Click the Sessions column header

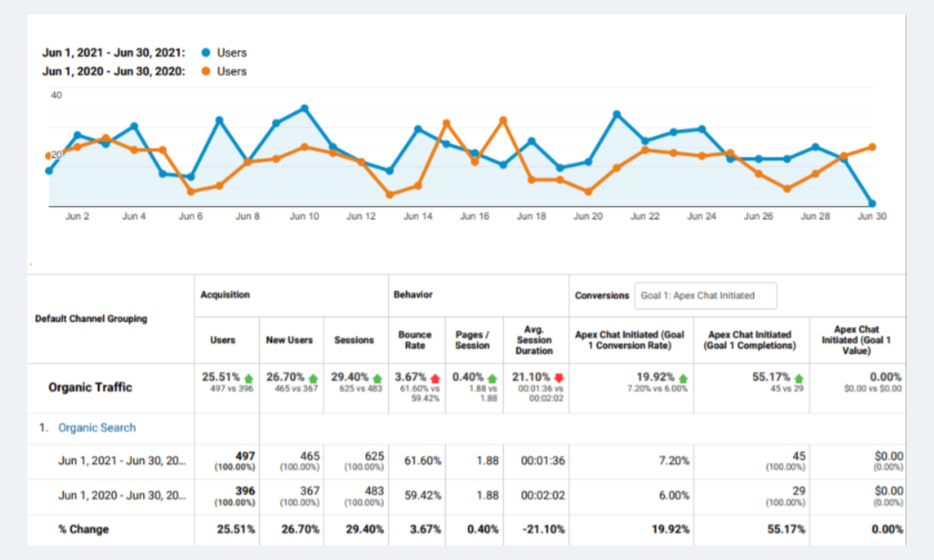(354, 340)
